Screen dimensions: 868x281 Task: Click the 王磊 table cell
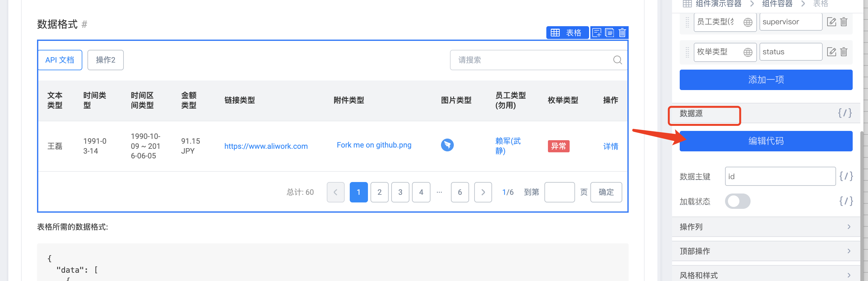55,146
